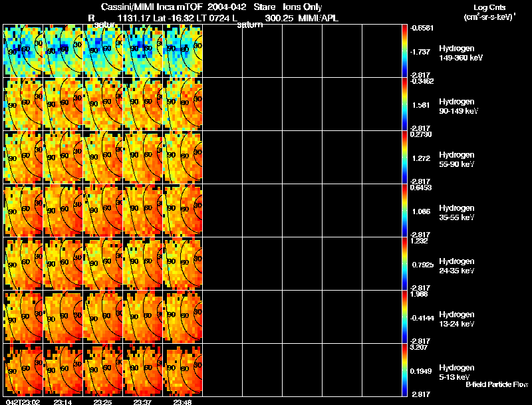The width and height of the screenshot is (532, 405).
Task: Click the 149-360 keV row color bar
Action: click(404, 51)
